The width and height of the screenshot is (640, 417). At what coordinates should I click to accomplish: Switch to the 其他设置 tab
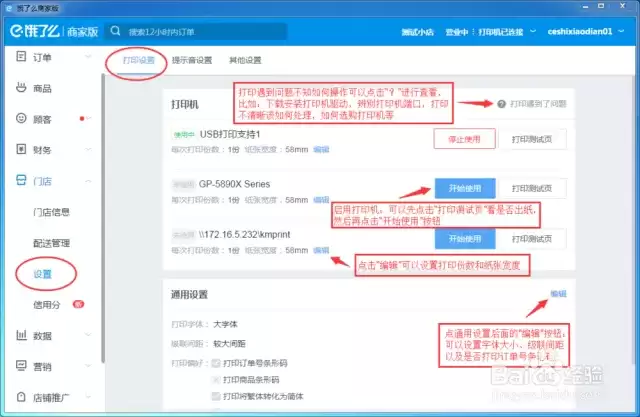(245, 60)
